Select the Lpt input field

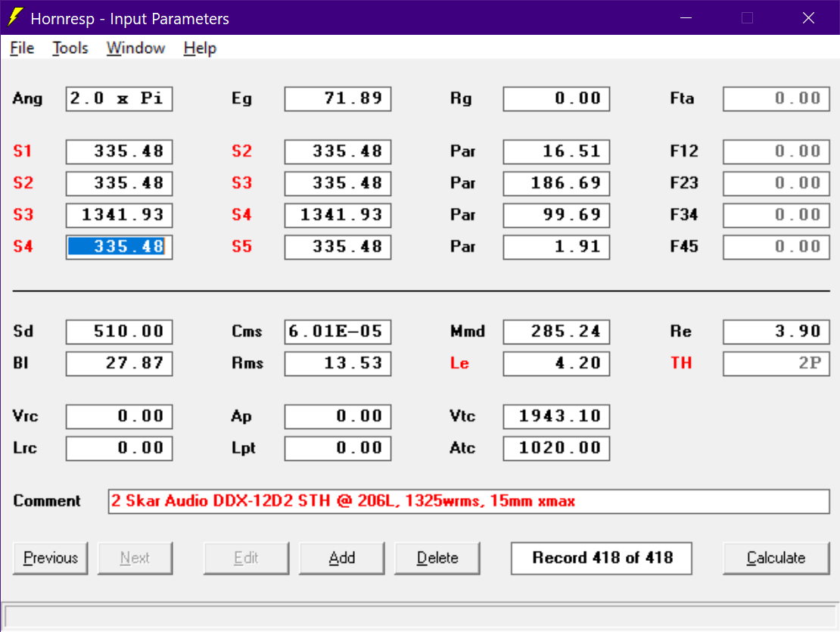coord(338,448)
